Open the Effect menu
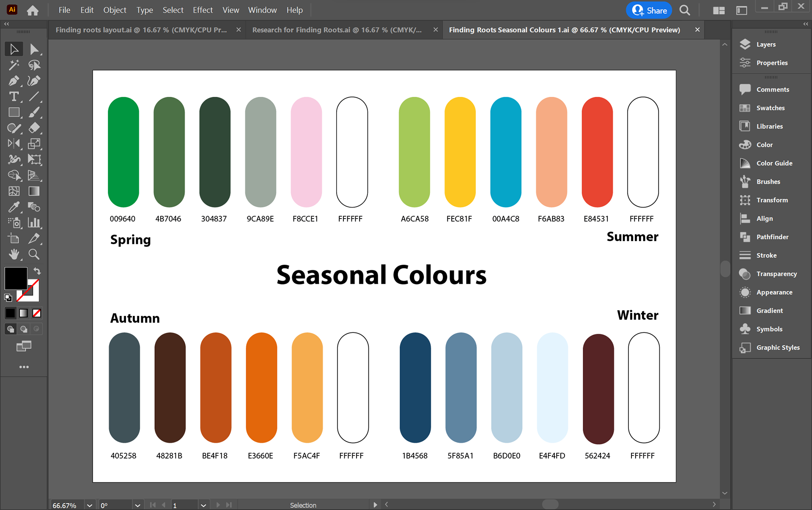Screen dimensions: 812x510 [x=203, y=10]
